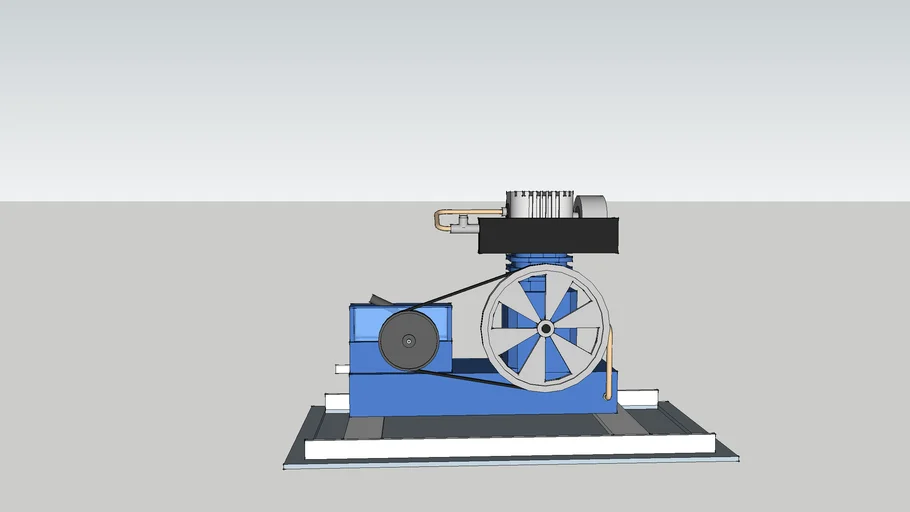Image resolution: width=910 pixels, height=512 pixels.
Task: Click the vertical copper tube beside the flywheel
Action: [x=608, y=363]
